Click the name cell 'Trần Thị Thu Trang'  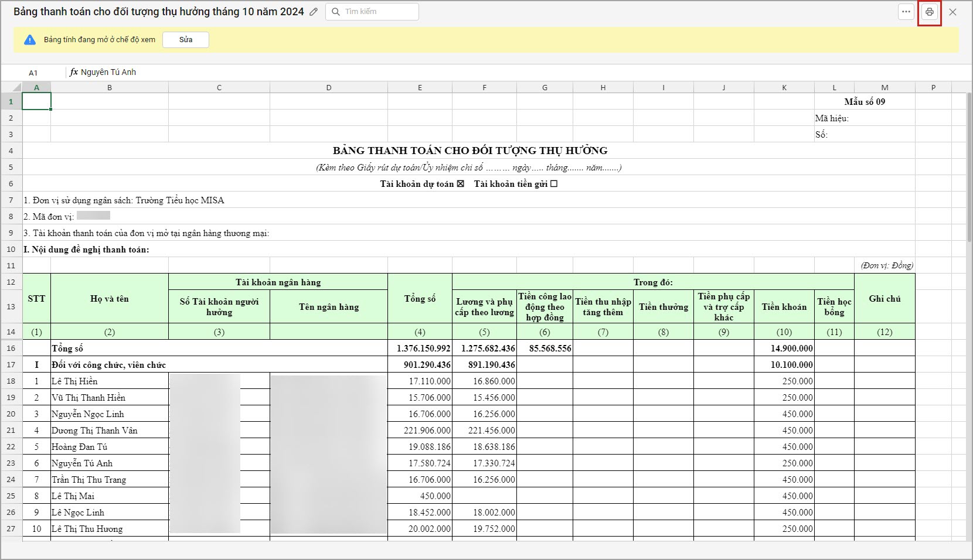[110, 479]
